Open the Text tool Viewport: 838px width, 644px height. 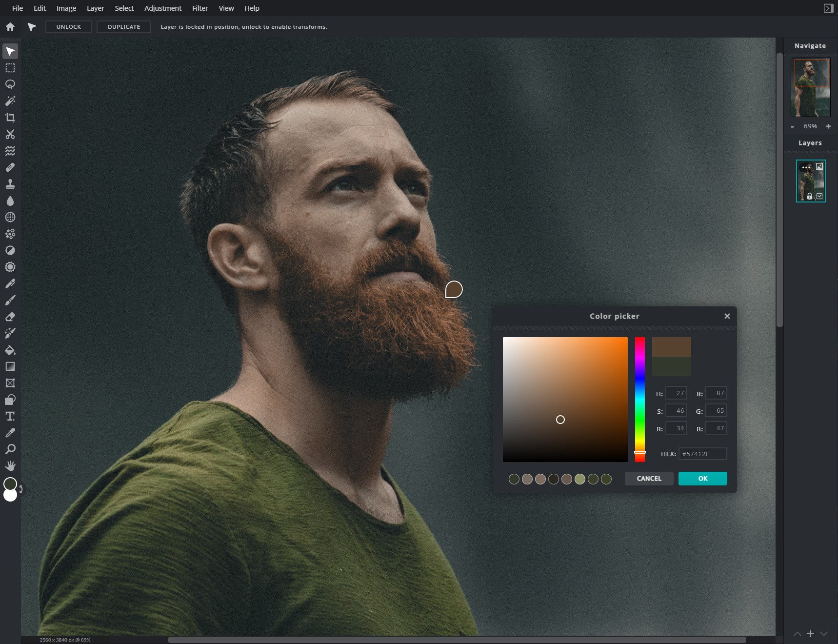10,416
